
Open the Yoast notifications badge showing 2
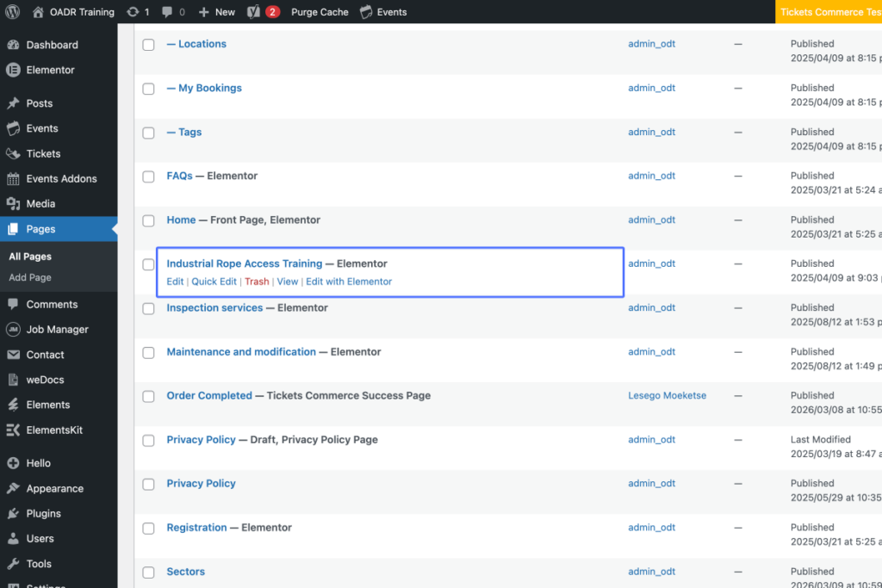[272, 12]
